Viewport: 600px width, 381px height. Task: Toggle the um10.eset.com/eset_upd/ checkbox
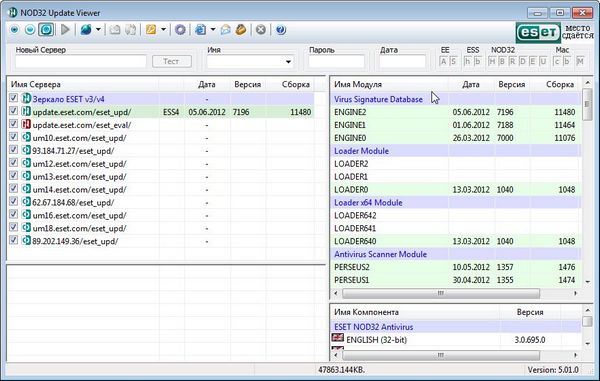coord(13,137)
